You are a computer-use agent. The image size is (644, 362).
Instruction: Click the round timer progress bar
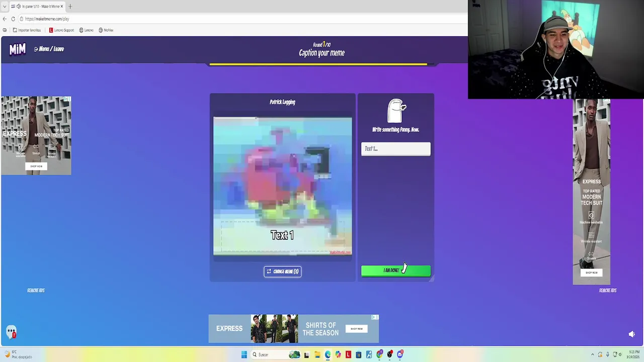(322, 64)
